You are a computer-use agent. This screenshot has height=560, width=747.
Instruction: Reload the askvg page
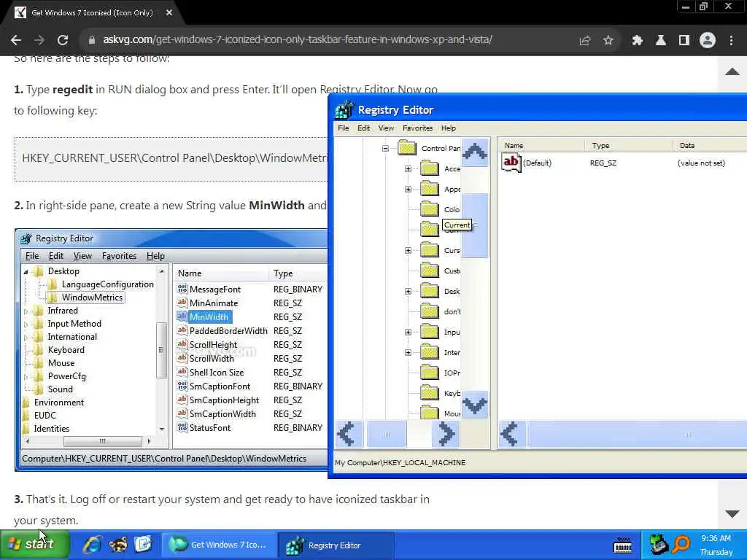click(x=63, y=40)
